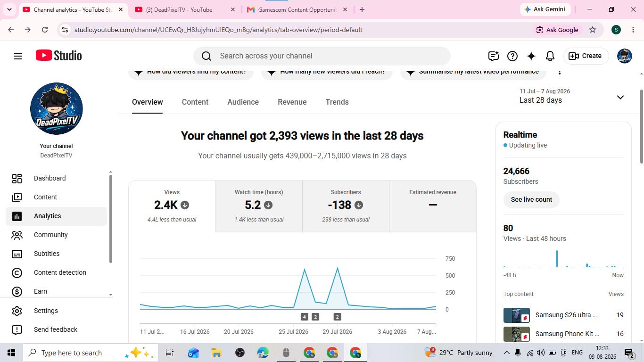Click the YouTube Studio logo
Viewport: 644px width, 362px height.
pyautogui.click(x=59, y=56)
